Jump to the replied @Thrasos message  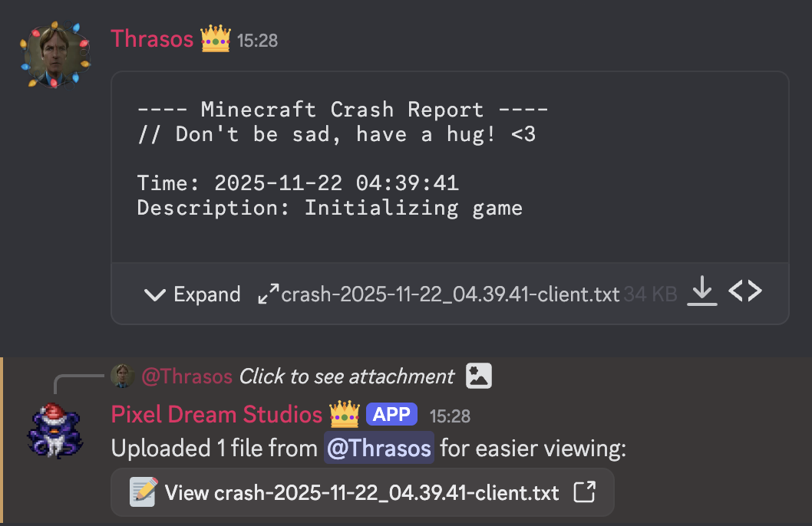[186, 376]
